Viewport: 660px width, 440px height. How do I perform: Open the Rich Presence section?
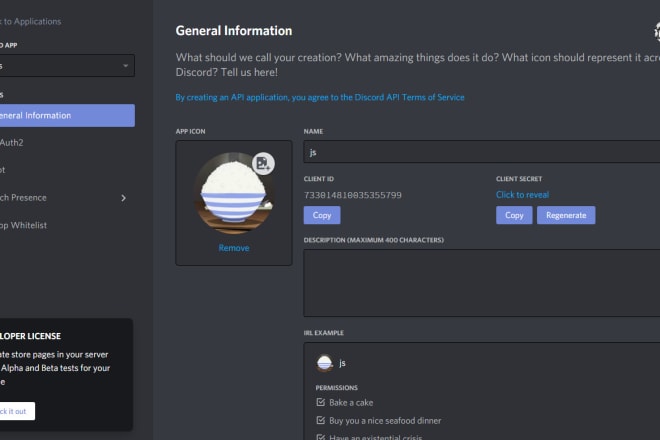pyautogui.click(x=23, y=197)
